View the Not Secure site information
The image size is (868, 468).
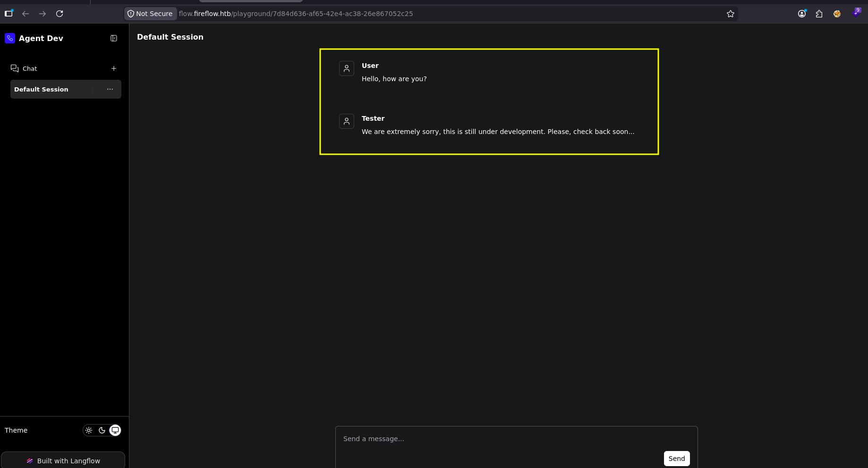(x=150, y=14)
